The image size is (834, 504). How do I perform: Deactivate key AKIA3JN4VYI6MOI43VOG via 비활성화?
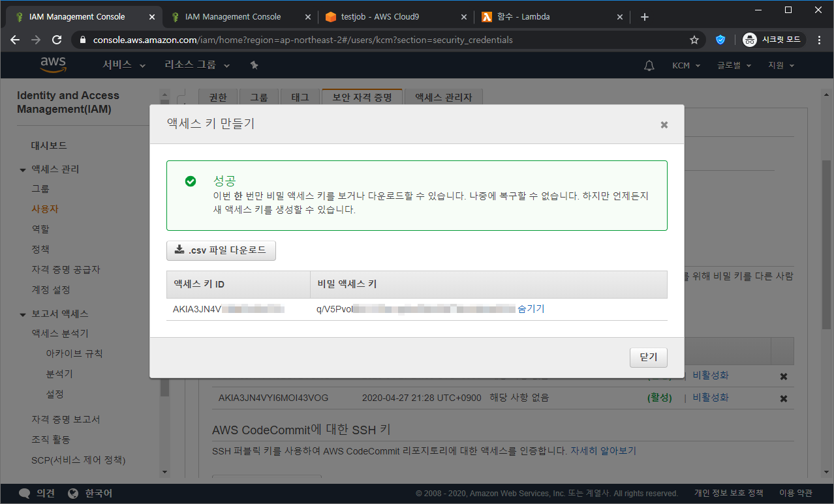pos(711,398)
